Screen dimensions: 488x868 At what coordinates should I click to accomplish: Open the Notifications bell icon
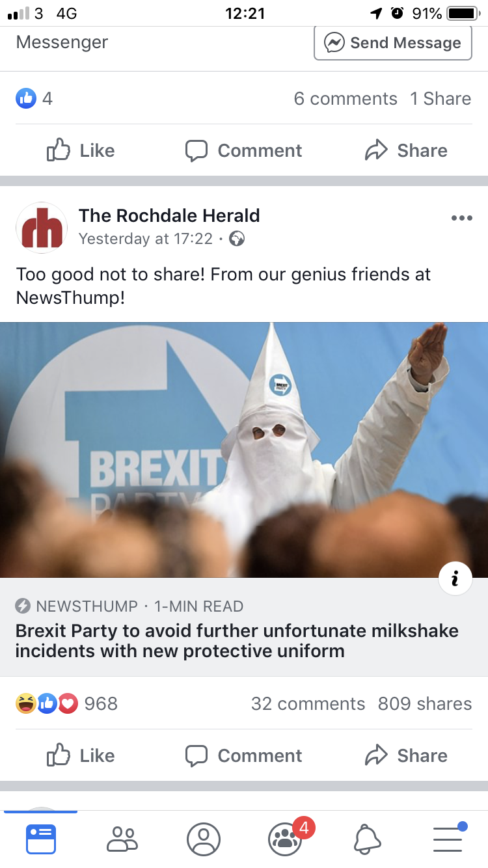(x=367, y=839)
